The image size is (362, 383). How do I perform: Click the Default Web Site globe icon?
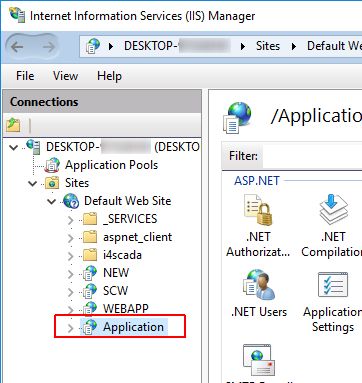point(71,201)
